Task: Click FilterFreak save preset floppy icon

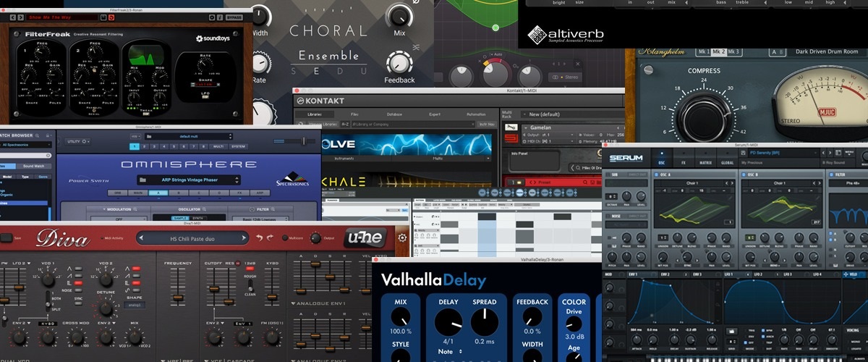Action: pyautogui.click(x=103, y=17)
